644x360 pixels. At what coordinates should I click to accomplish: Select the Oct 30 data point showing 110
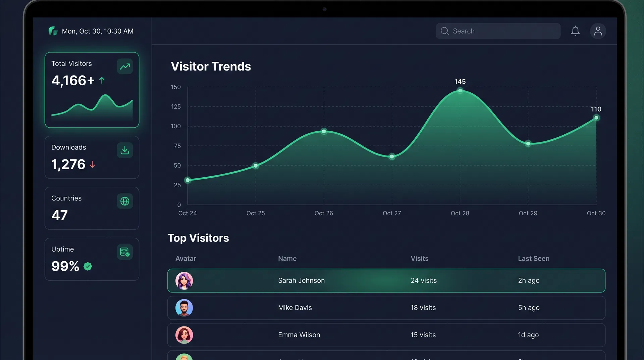596,118
